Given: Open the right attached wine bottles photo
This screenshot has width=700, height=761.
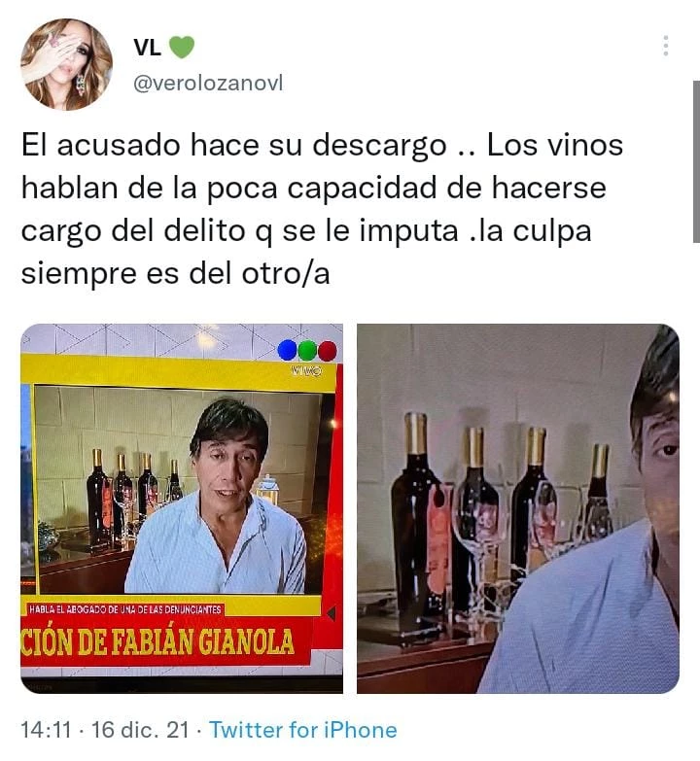Looking at the screenshot, I should (518, 508).
